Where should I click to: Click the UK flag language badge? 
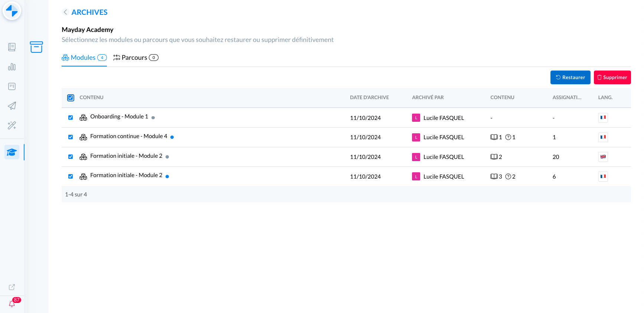(x=603, y=157)
